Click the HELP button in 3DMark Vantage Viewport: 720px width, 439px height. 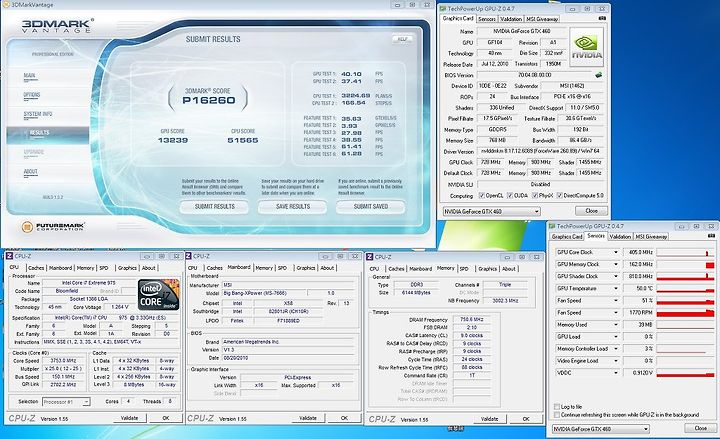(402, 39)
